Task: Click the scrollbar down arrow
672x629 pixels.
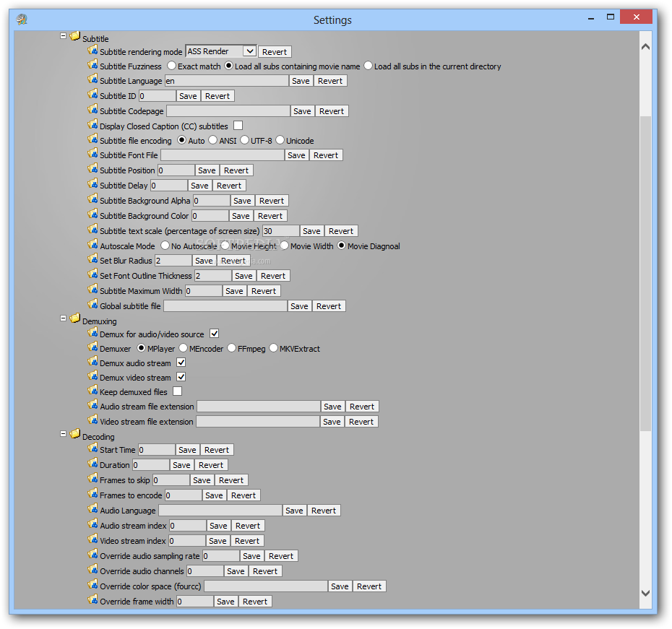Action: [x=645, y=594]
